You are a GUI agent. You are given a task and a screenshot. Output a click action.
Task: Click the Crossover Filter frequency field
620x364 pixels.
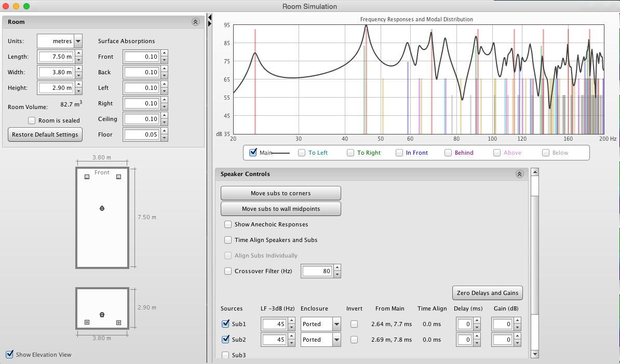click(317, 271)
